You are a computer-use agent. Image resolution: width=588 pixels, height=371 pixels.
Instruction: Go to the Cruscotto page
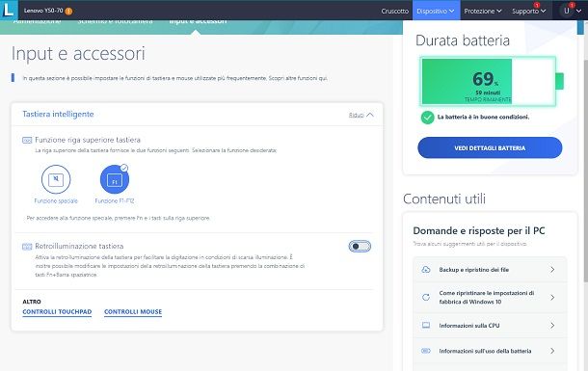[395, 11]
